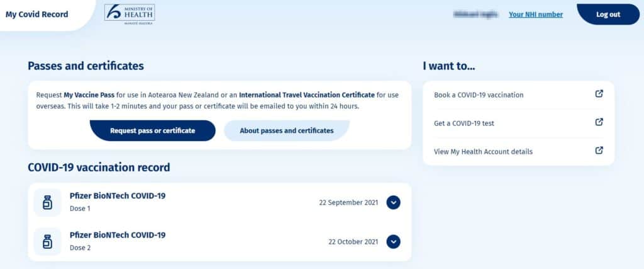Click external link icon beside Get a COVID-19 test
The width and height of the screenshot is (644, 269).
[599, 122]
